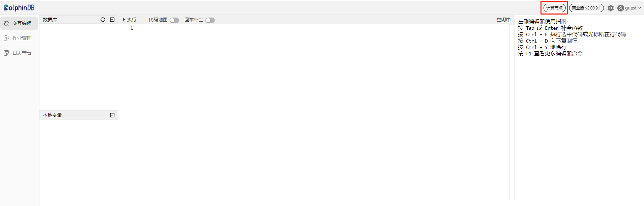Enable the 回车补全 switch
Viewport: 644px width, 206px height.
[210, 20]
